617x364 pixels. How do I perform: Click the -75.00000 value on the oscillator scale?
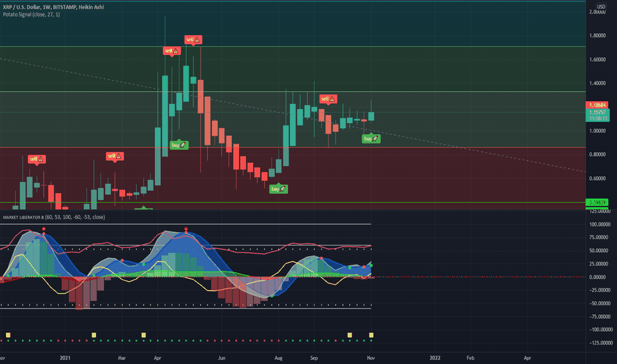(x=600, y=317)
